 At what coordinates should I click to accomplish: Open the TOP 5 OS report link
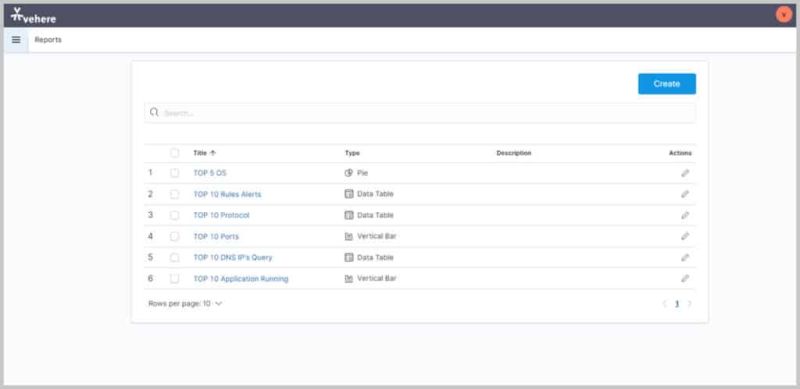pyautogui.click(x=210, y=173)
